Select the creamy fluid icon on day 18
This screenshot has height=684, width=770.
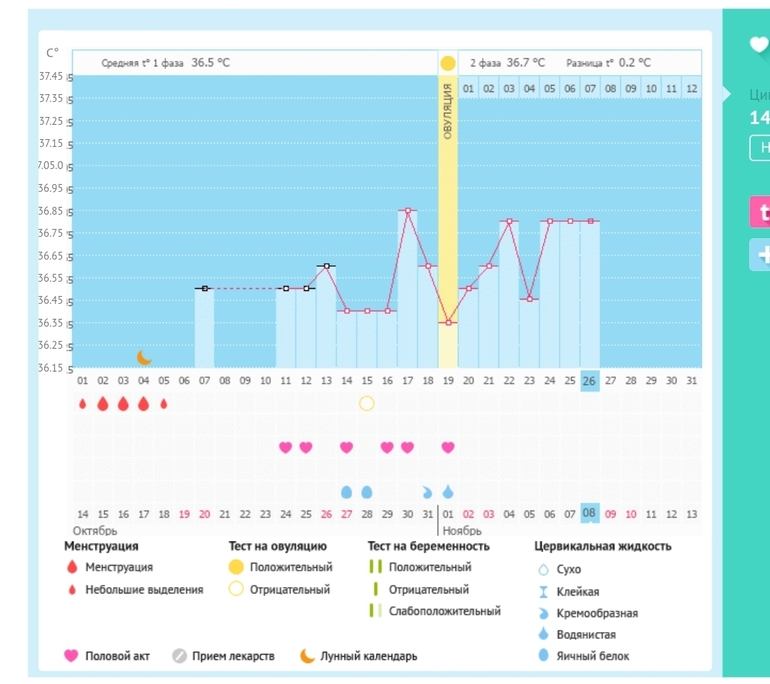427,492
